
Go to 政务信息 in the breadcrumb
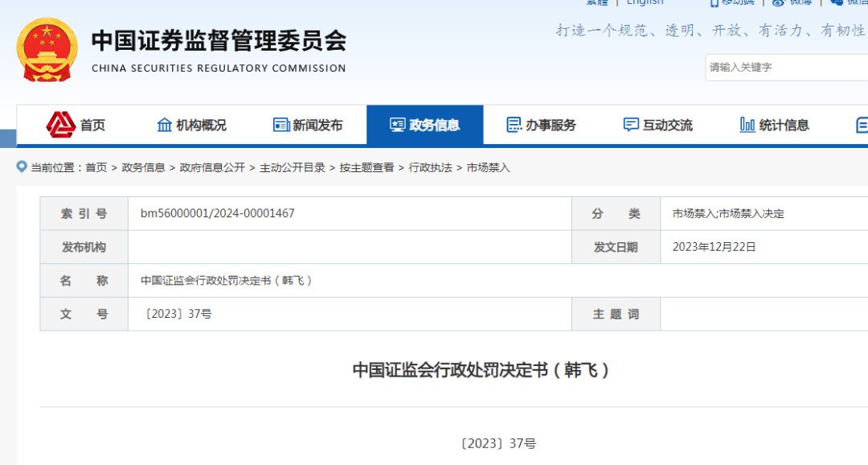click(x=143, y=167)
